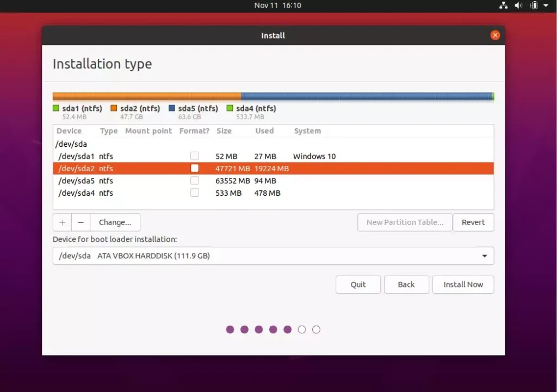The width and height of the screenshot is (557, 392).
Task: Open the Change... partition dialog
Action: coord(115,222)
